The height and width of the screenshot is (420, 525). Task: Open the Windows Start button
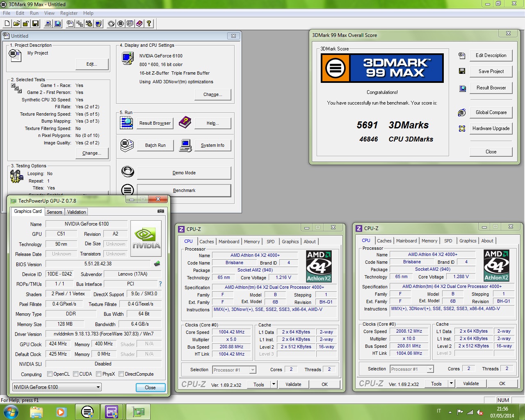tap(11, 411)
